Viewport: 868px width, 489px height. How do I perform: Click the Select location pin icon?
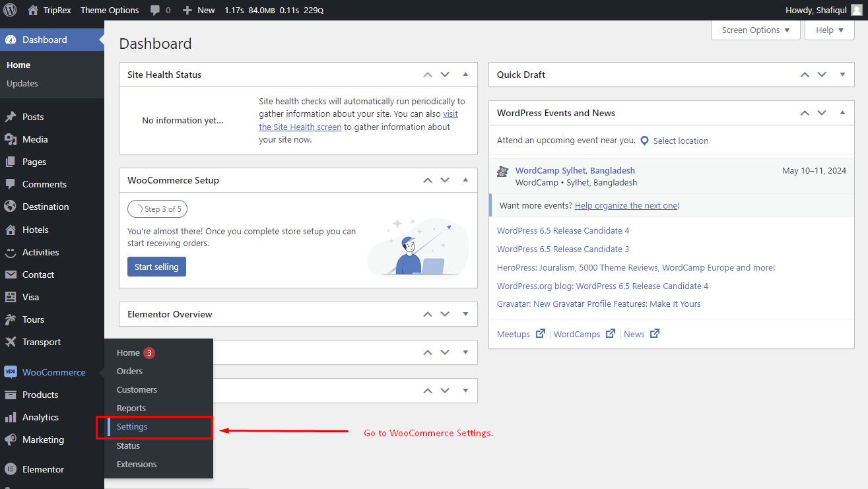click(x=645, y=141)
